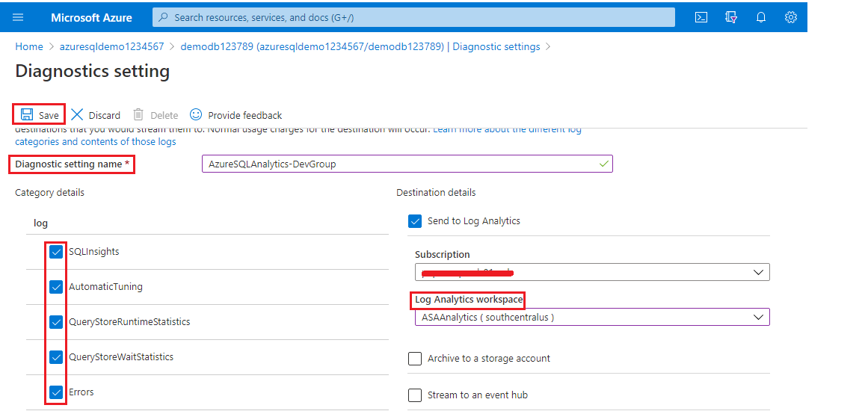Click the Diagnostic setting name field
This screenshot has height=414, width=868.
click(x=407, y=164)
